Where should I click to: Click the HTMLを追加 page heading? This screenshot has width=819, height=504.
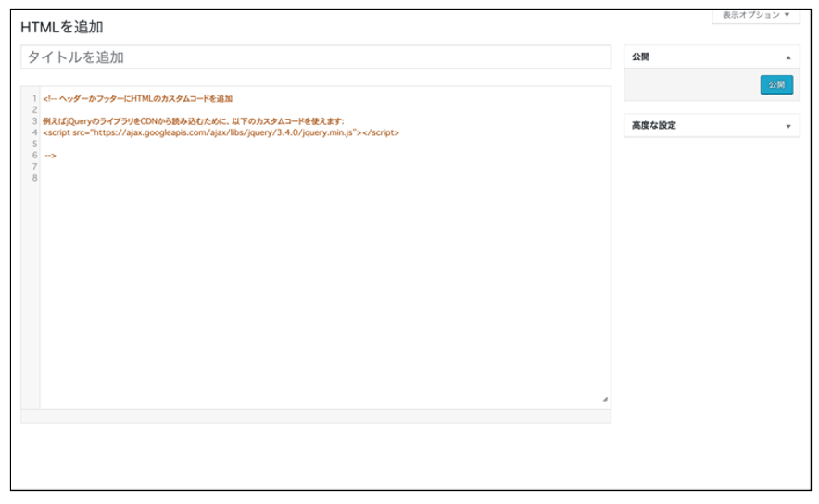tap(62, 27)
